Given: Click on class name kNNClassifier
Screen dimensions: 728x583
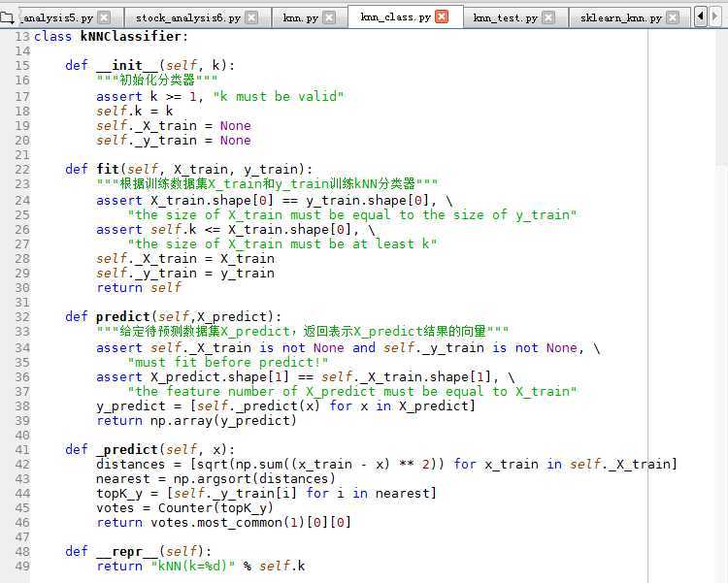Looking at the screenshot, I should point(130,36).
